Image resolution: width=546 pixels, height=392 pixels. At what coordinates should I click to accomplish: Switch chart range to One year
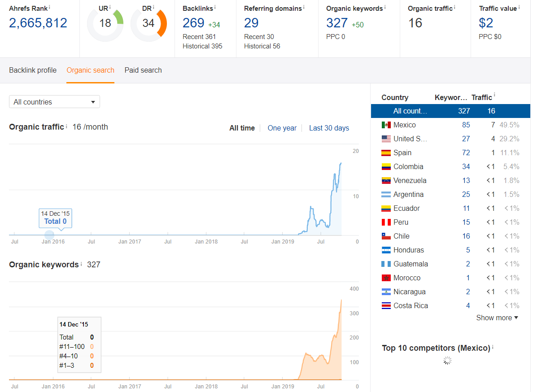pos(282,128)
